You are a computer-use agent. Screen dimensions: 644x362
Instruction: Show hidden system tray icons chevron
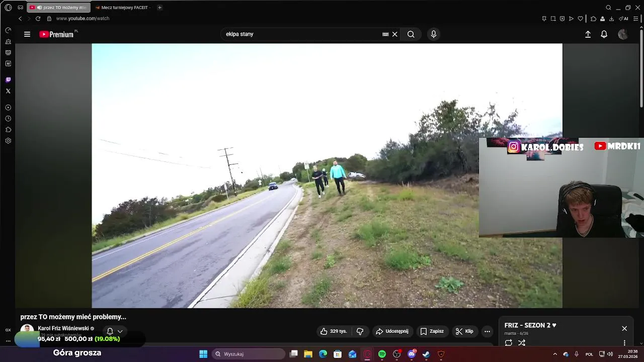555,354
